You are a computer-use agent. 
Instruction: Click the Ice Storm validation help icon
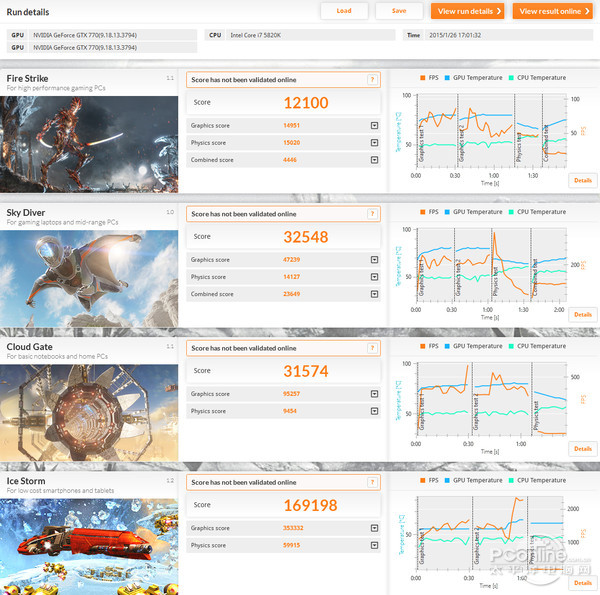[372, 483]
